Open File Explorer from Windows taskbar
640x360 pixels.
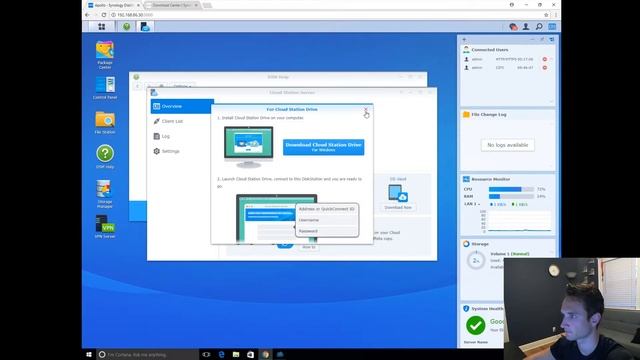236,354
